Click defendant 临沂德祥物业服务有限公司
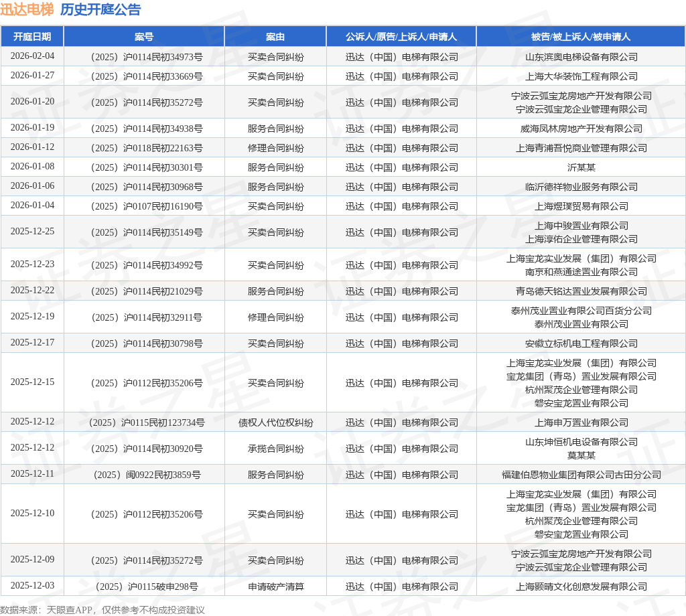 (x=581, y=187)
